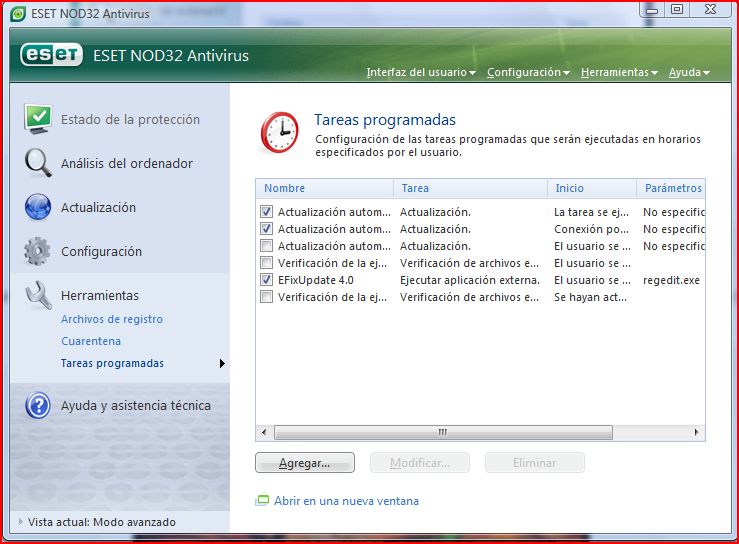Click the wrench tools icon

point(38,295)
